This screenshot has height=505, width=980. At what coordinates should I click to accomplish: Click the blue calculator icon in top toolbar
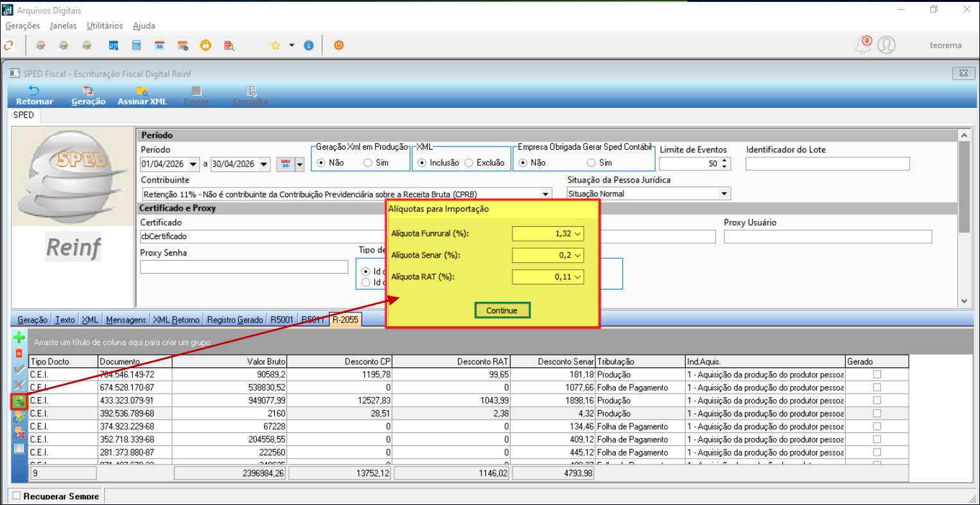[x=136, y=46]
